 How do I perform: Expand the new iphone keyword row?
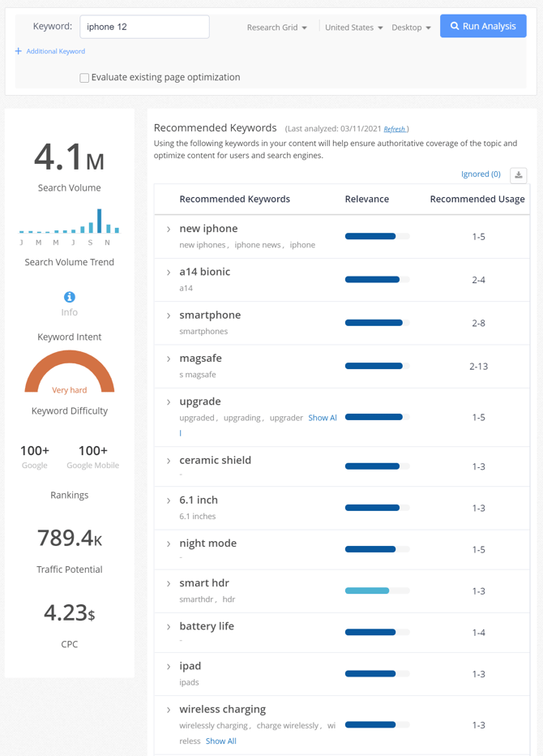click(x=168, y=229)
